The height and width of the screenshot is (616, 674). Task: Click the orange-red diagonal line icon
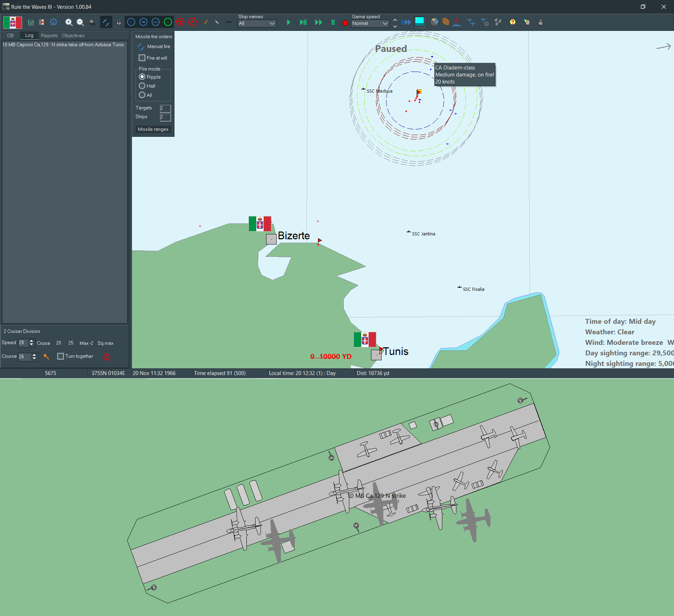(206, 22)
